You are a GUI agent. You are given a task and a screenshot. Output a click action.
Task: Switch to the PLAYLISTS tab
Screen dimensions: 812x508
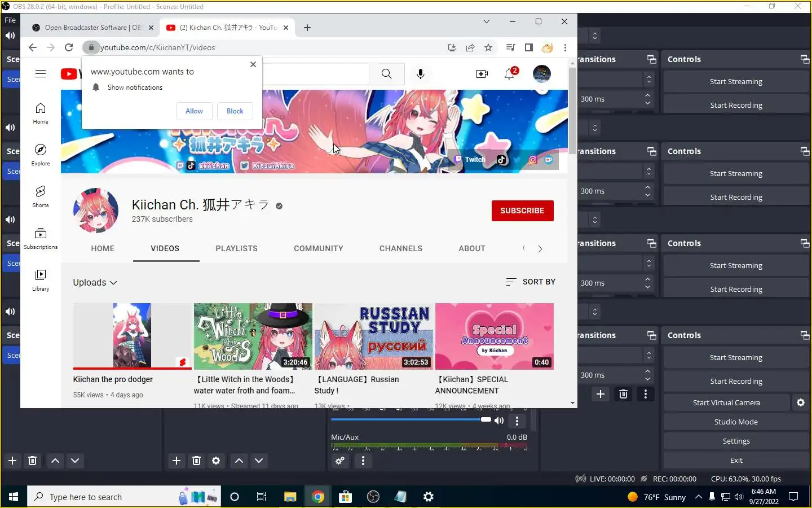click(236, 248)
